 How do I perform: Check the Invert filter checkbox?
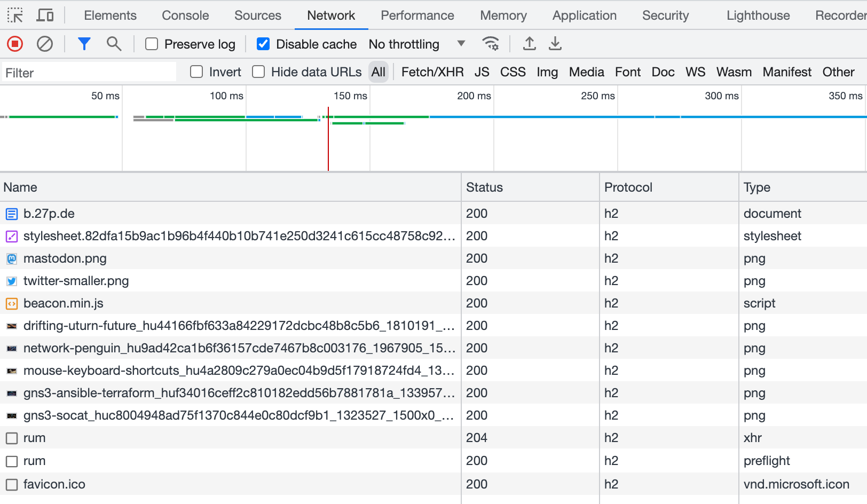coord(196,72)
